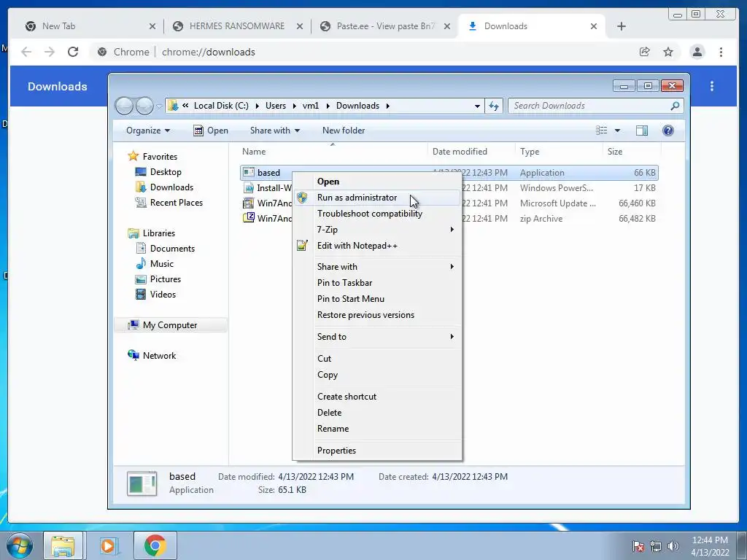Open Properties from the context menu
The height and width of the screenshot is (560, 747).
pyautogui.click(x=376, y=451)
